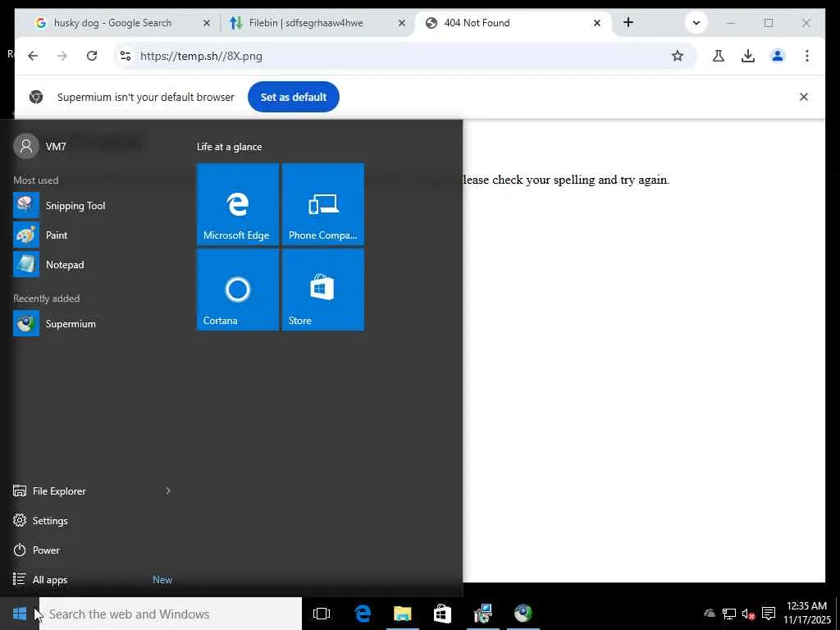Image resolution: width=840 pixels, height=630 pixels.
Task: Open Task View on the taskbar
Action: pyautogui.click(x=322, y=614)
